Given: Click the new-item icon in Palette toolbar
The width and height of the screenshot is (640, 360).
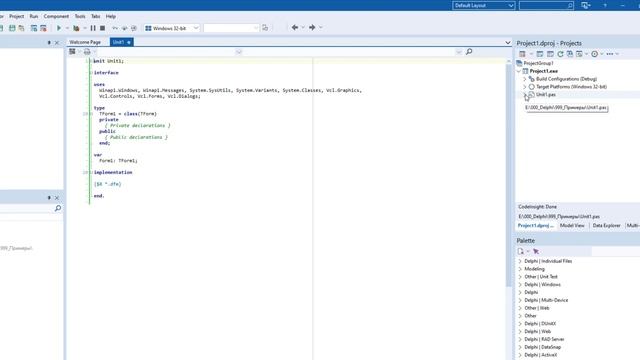Looking at the screenshot, I should 520,251.
